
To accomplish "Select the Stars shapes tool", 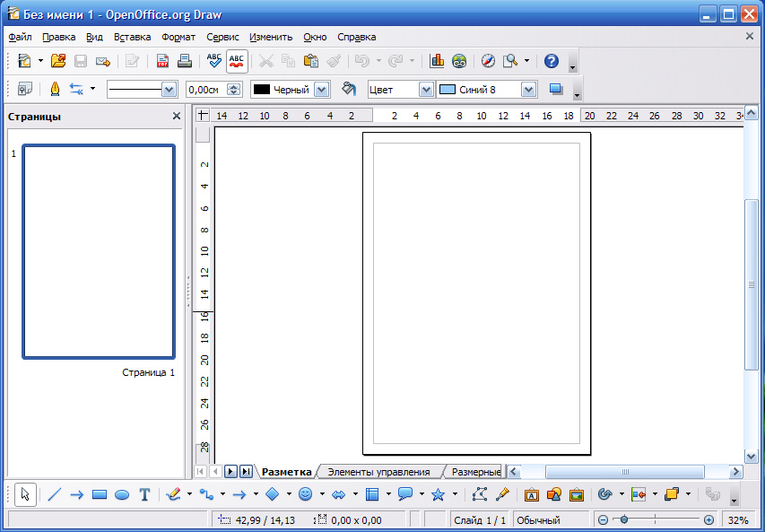I will click(x=438, y=494).
